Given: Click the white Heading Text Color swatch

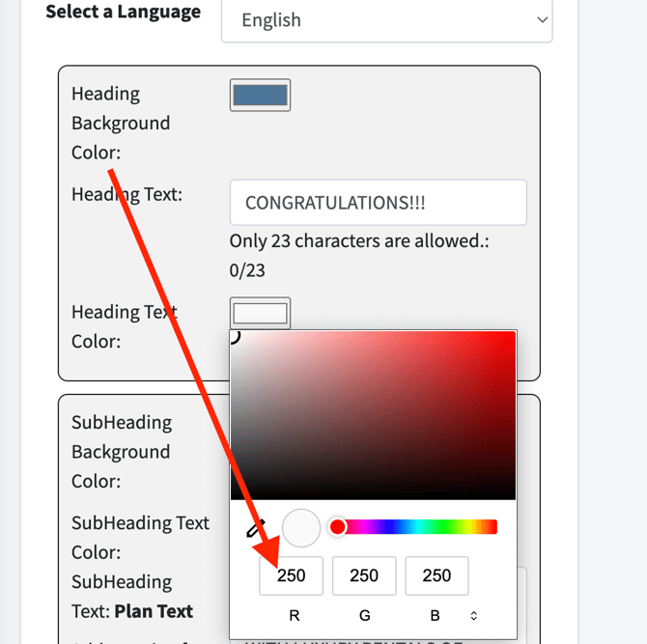Looking at the screenshot, I should (x=260, y=313).
